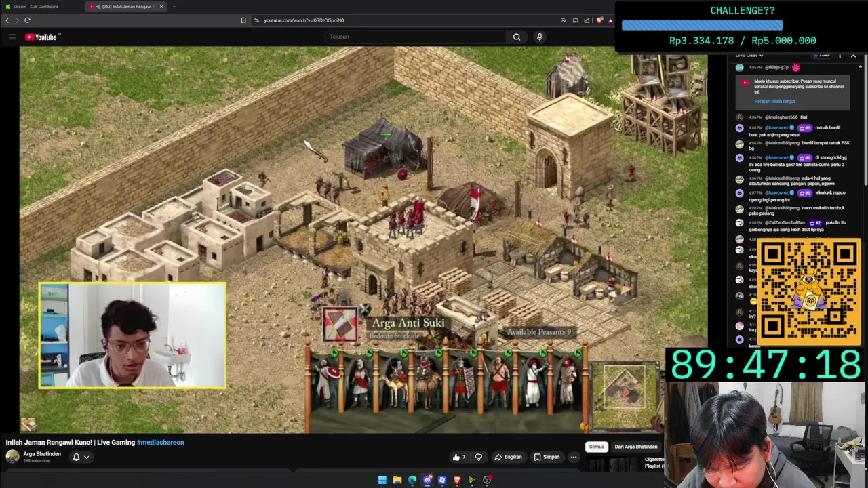The width and height of the screenshot is (868, 488).
Task: Go back with the browser back arrow
Action: (7, 20)
